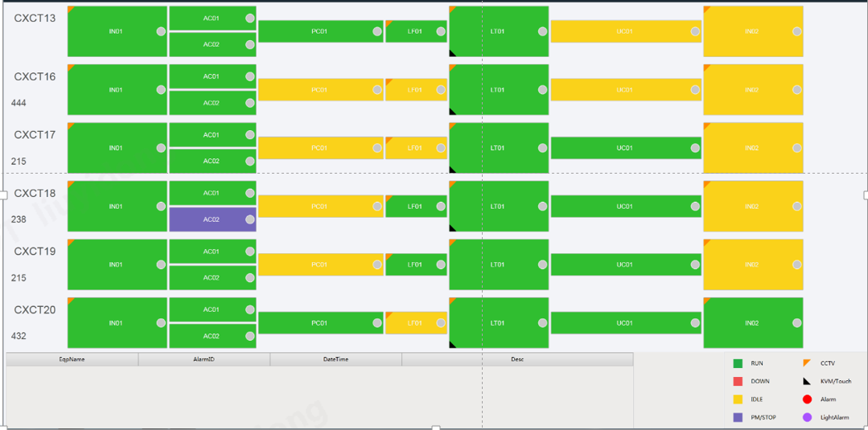Click the CXCT20 line label
Screen dimensions: 868x430
click(x=35, y=310)
